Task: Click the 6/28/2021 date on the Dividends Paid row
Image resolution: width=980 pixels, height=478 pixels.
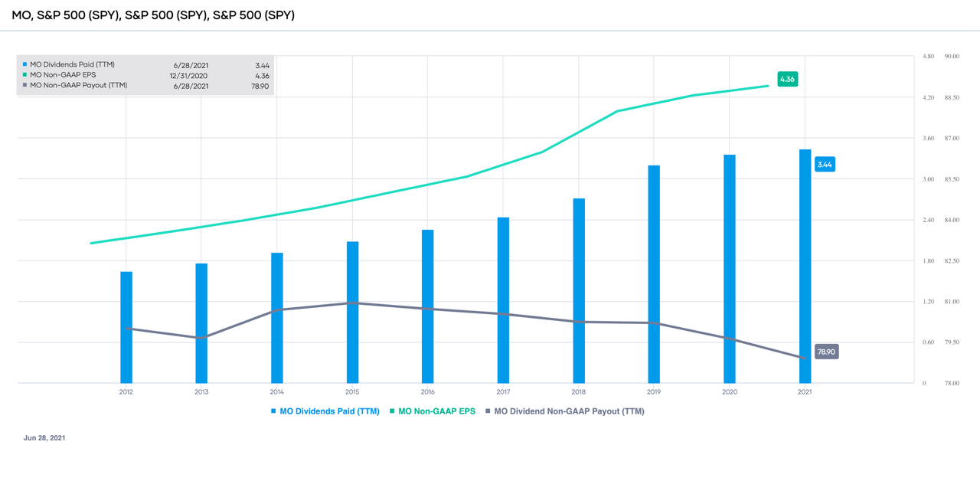Action: pyautogui.click(x=191, y=64)
